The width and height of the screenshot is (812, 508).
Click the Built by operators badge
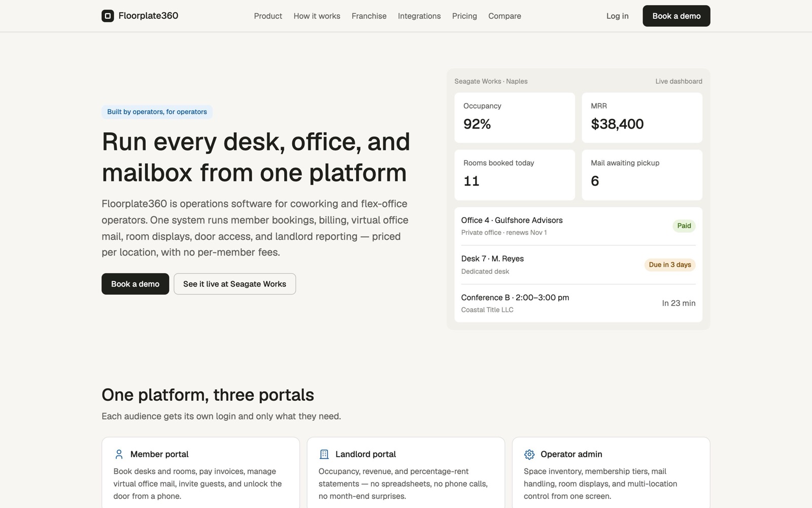click(x=157, y=112)
